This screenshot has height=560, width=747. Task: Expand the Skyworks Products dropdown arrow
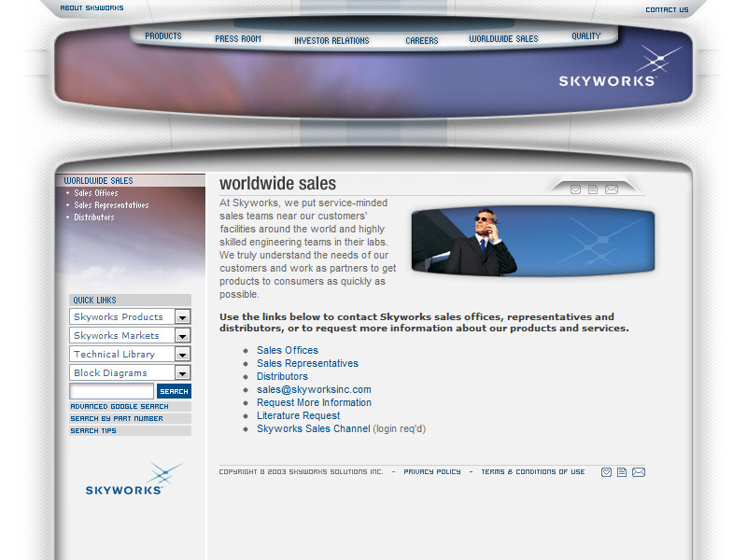point(182,316)
